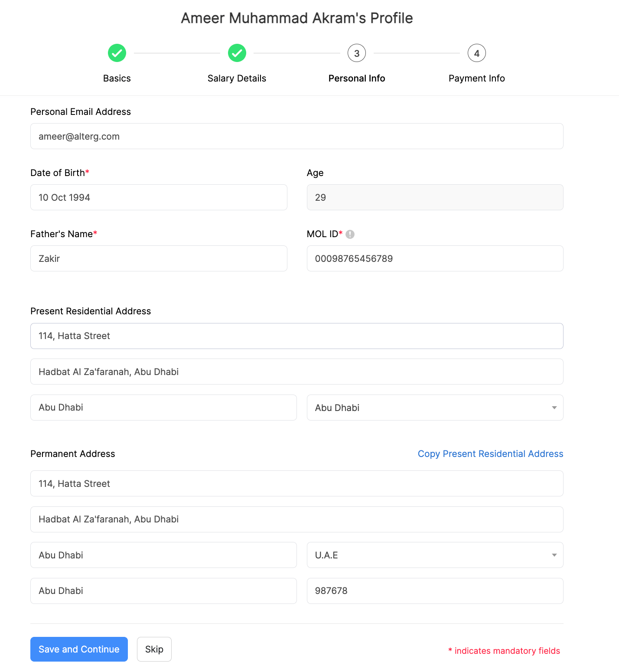The height and width of the screenshot is (672, 619).
Task: Click the Salary Details step label
Action: click(237, 78)
